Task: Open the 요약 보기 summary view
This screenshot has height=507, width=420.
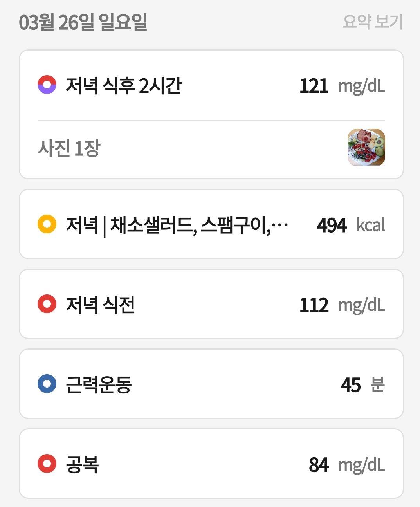Action: pyautogui.click(x=372, y=22)
